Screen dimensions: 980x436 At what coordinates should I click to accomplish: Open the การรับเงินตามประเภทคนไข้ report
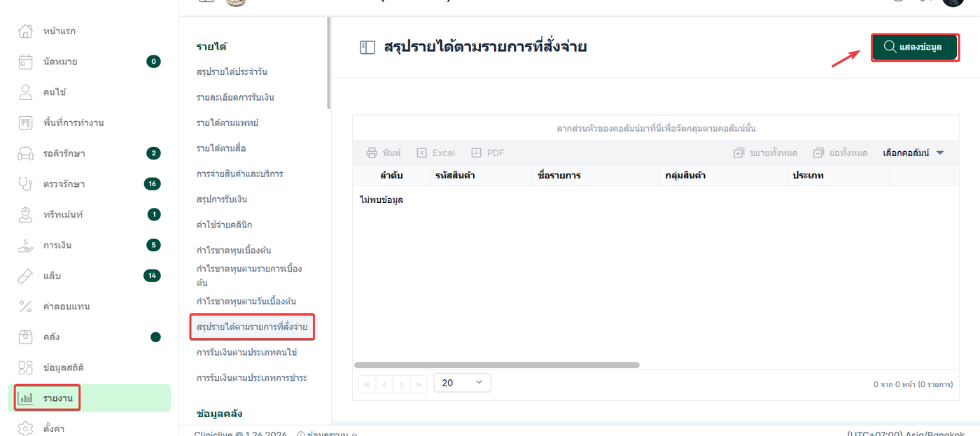[x=247, y=352]
